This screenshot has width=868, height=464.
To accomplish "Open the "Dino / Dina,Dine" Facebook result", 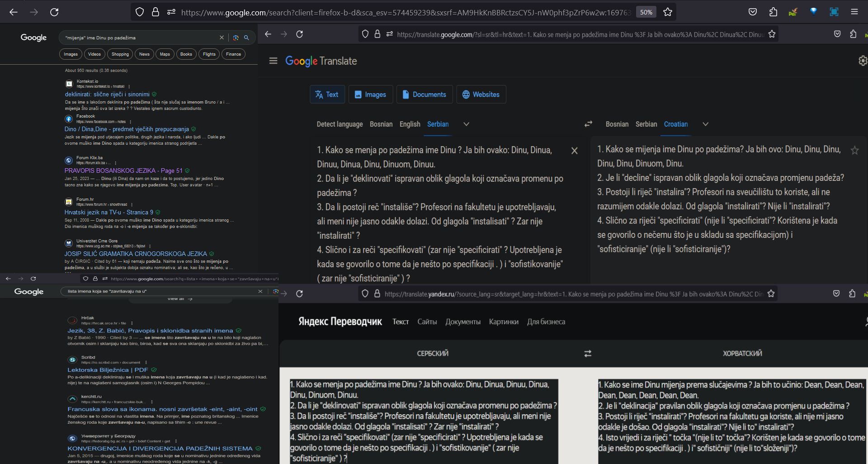I will click(x=127, y=129).
